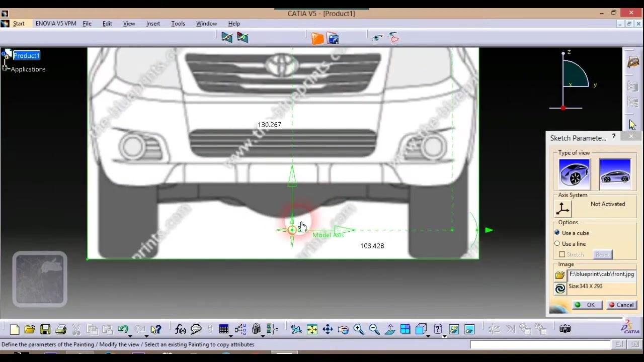Click the Axis System icon button
This screenshot has width=644, height=362.
563,209
